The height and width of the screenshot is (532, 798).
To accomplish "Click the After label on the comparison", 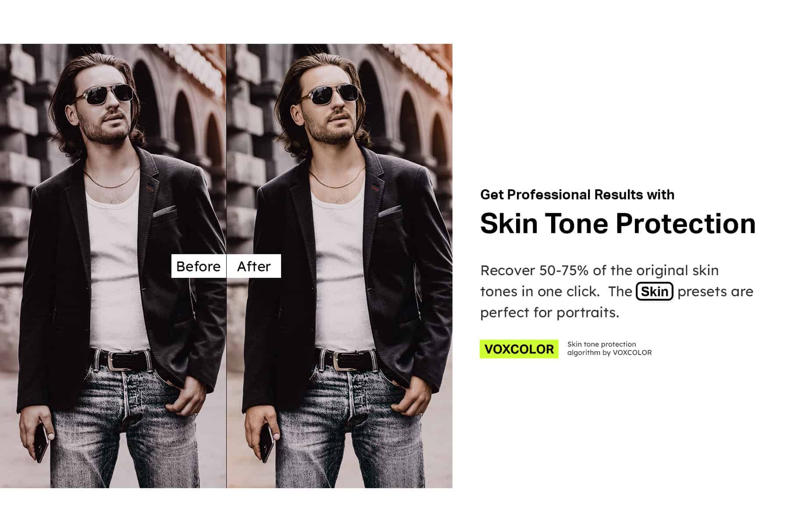I will tap(254, 266).
